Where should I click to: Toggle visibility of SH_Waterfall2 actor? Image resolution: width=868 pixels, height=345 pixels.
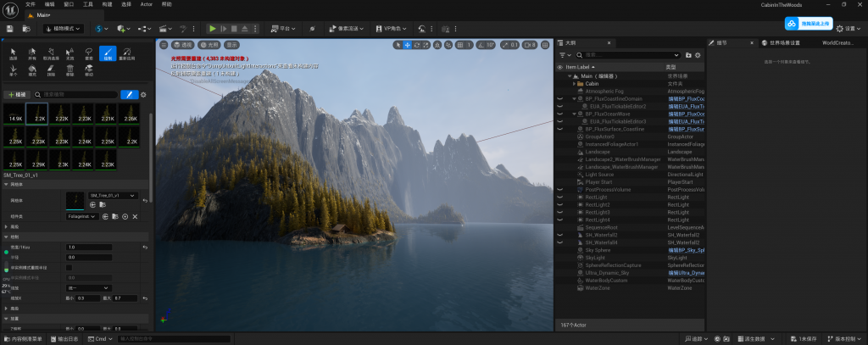point(559,235)
